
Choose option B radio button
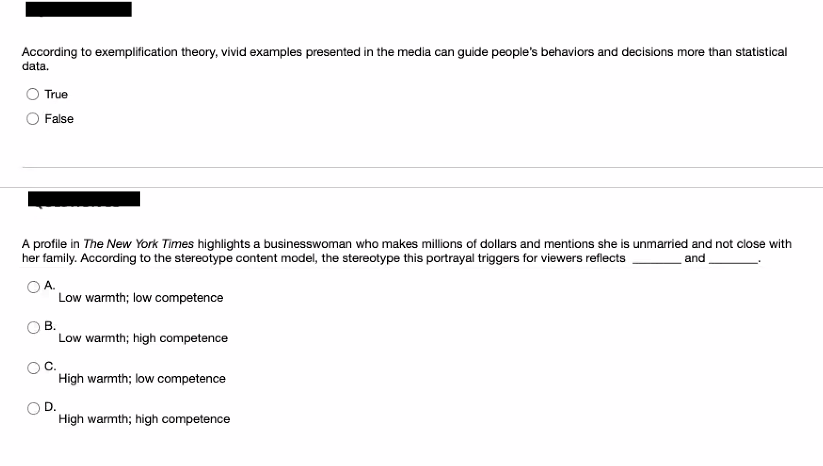tap(34, 327)
